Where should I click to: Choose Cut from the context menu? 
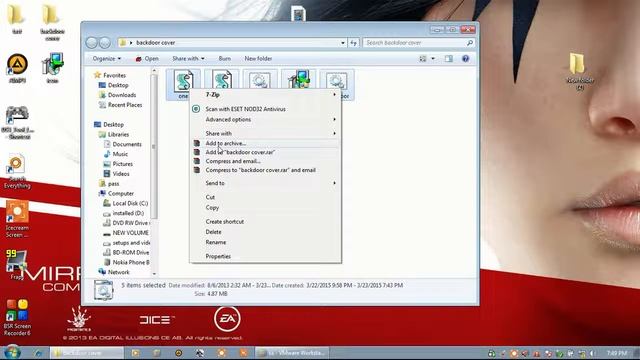pyautogui.click(x=265, y=197)
